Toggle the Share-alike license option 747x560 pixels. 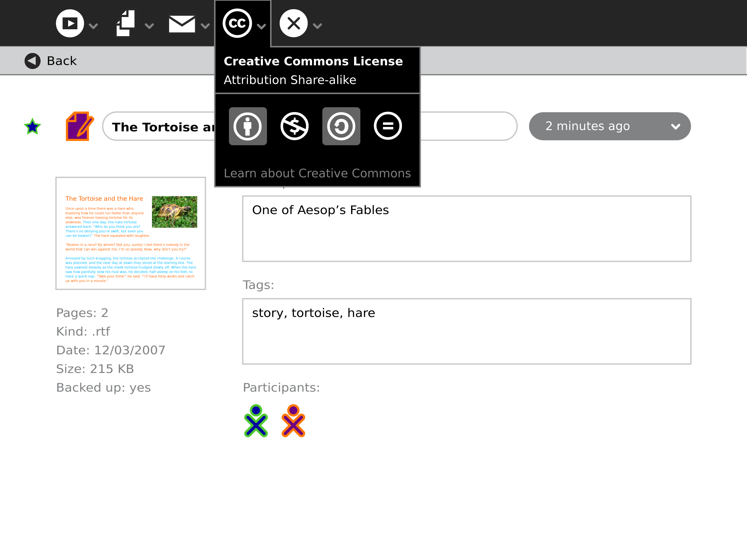tap(341, 126)
